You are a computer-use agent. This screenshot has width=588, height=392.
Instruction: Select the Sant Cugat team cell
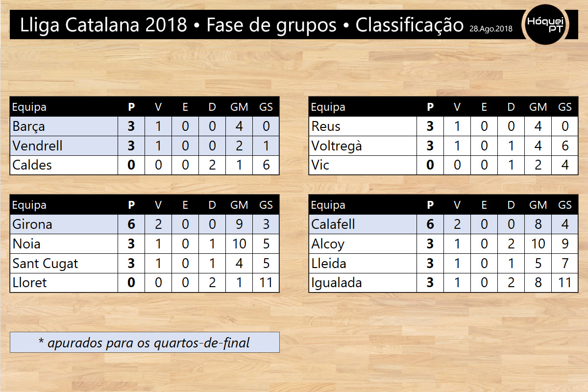click(64, 264)
